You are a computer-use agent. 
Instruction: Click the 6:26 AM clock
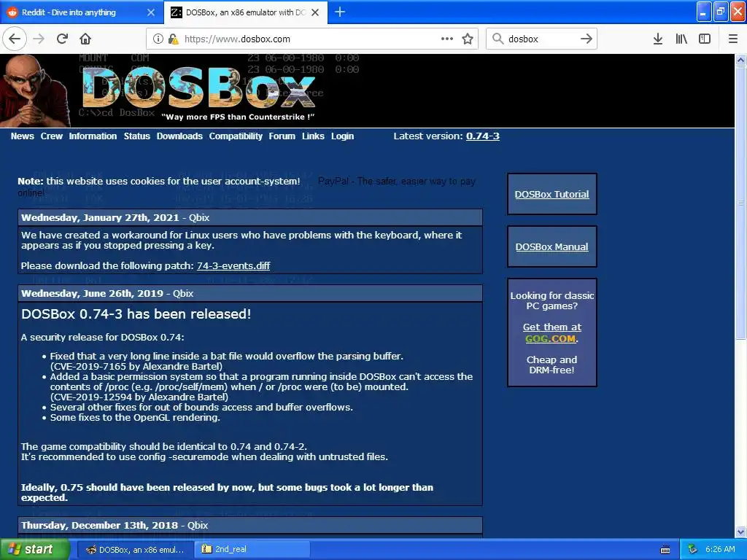click(x=720, y=550)
